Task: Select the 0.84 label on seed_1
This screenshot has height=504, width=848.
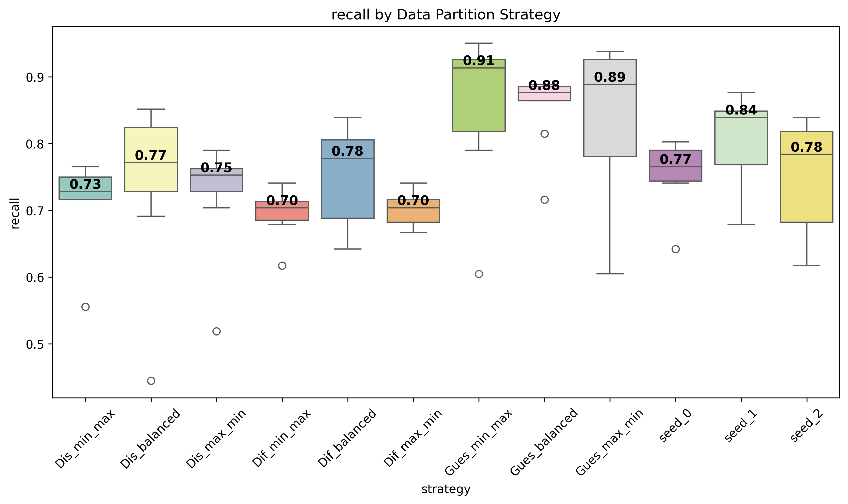Action: [x=741, y=110]
